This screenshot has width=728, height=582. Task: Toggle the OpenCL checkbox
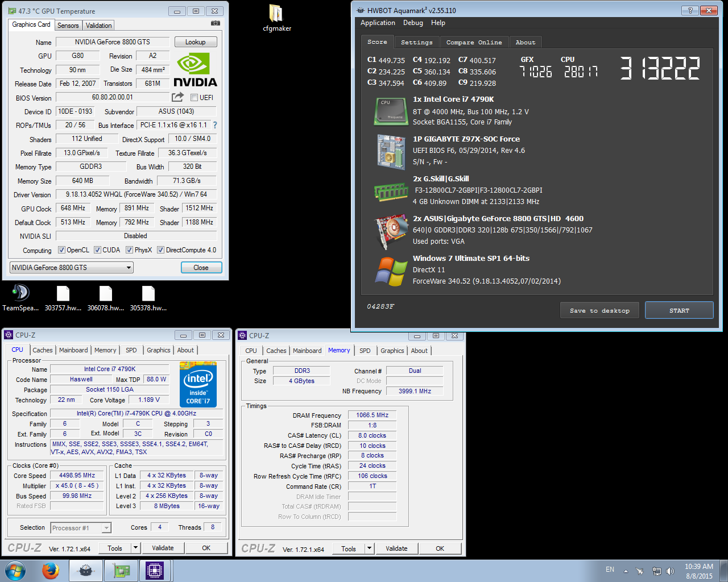[61, 250]
